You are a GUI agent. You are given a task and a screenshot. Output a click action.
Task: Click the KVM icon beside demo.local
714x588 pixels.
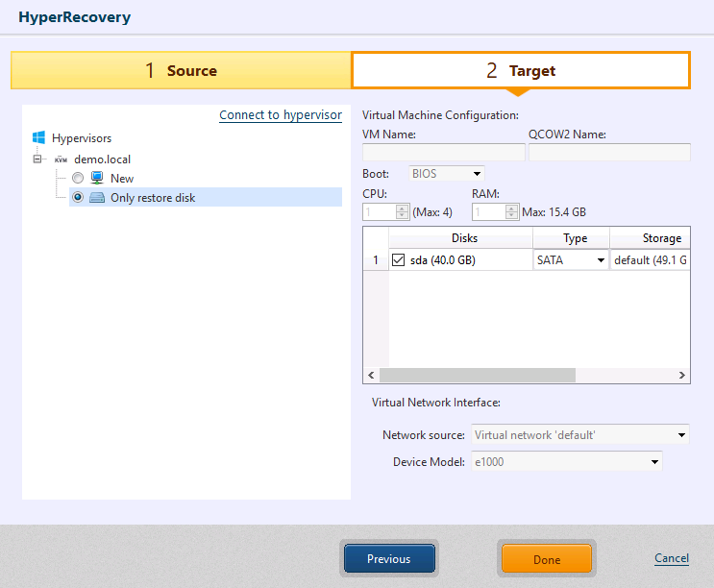point(62,159)
